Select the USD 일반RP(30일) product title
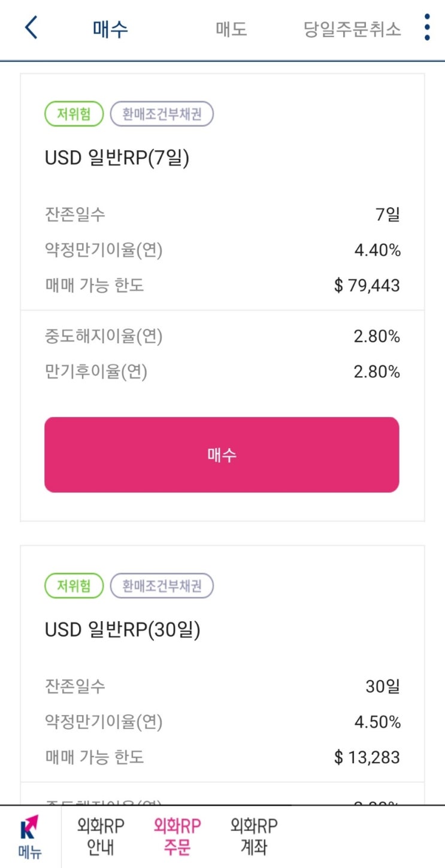The width and height of the screenshot is (445, 868). [122, 630]
